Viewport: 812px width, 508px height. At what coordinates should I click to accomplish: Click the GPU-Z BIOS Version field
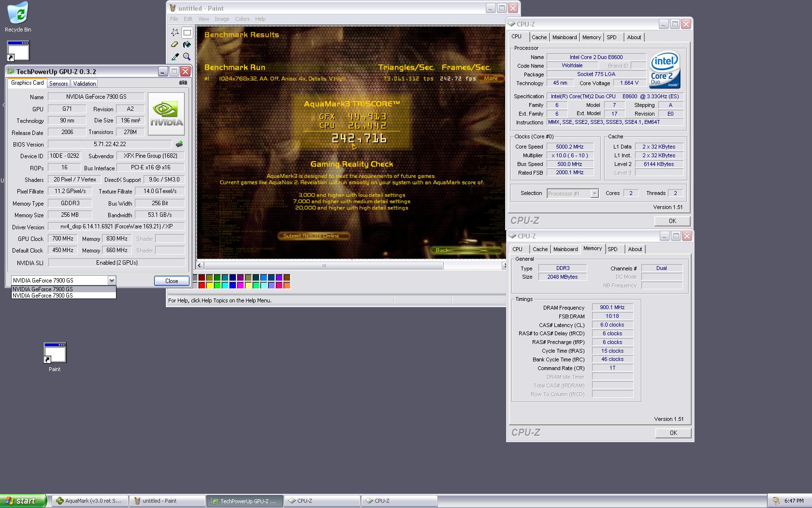(110, 144)
